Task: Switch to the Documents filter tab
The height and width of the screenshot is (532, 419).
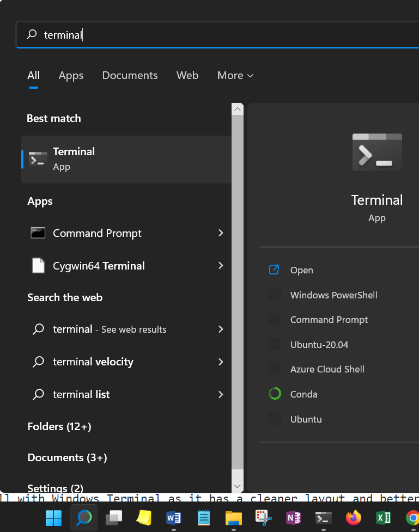Action: point(130,75)
